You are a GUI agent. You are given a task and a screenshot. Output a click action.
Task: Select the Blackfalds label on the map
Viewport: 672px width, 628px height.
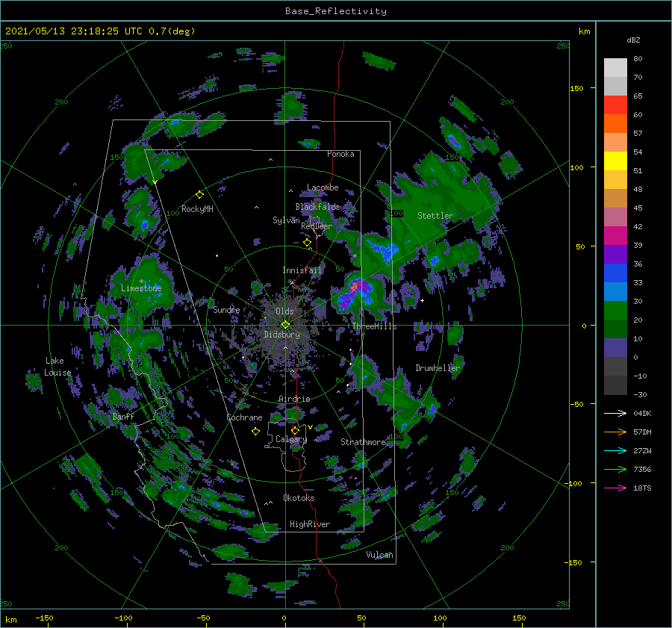pos(317,207)
